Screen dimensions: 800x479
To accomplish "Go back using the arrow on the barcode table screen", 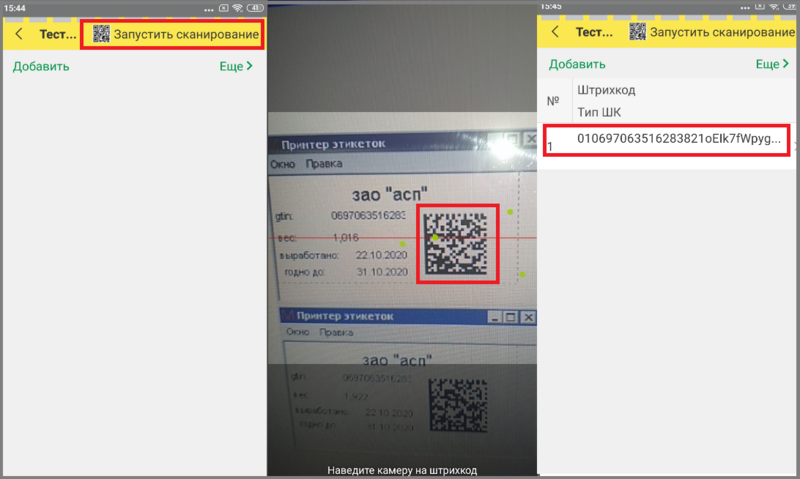I will (x=555, y=32).
